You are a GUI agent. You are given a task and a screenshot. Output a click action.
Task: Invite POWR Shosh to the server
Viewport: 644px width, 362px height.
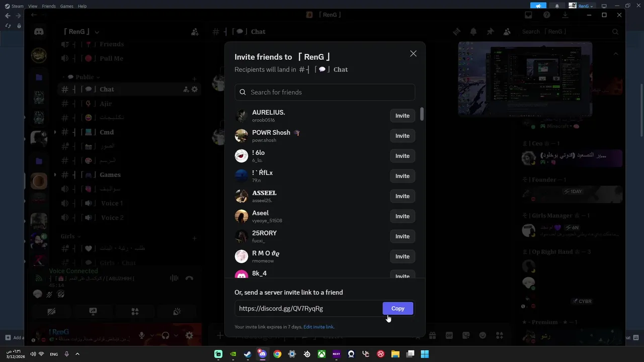coord(403,136)
